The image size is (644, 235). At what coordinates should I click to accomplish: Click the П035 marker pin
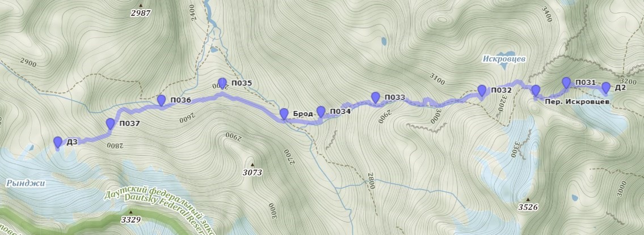pyautogui.click(x=222, y=83)
